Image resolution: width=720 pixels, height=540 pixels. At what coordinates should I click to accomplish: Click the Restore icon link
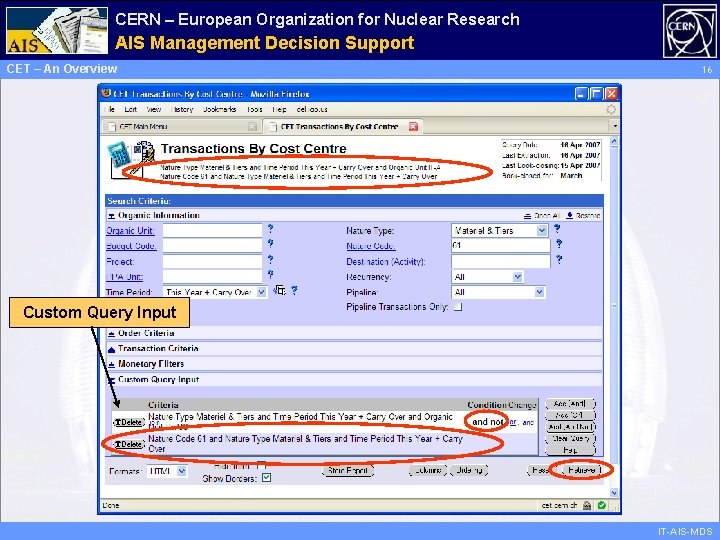tap(583, 215)
